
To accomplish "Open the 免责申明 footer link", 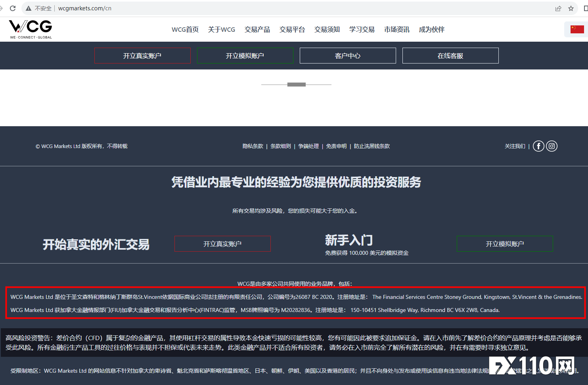I will point(336,146).
